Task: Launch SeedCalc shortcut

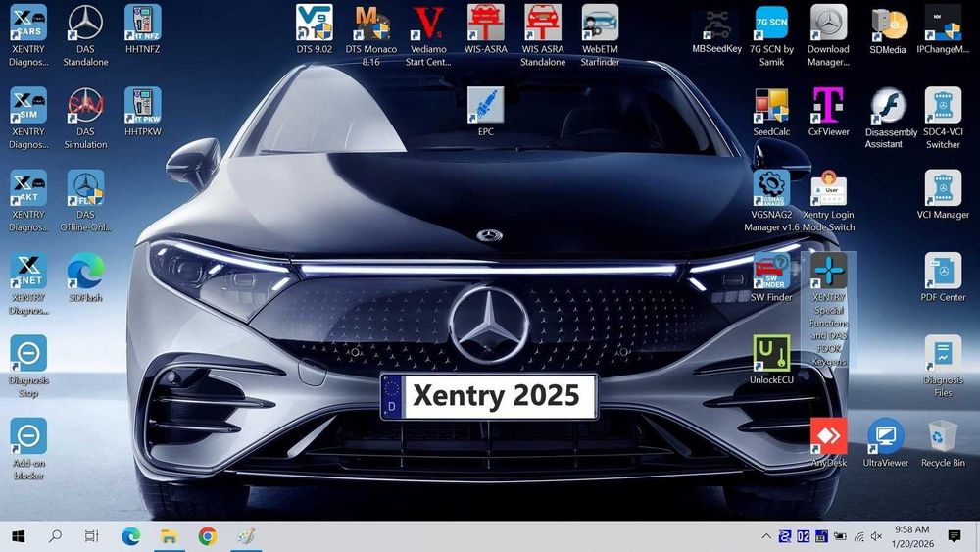Action: 771,105
